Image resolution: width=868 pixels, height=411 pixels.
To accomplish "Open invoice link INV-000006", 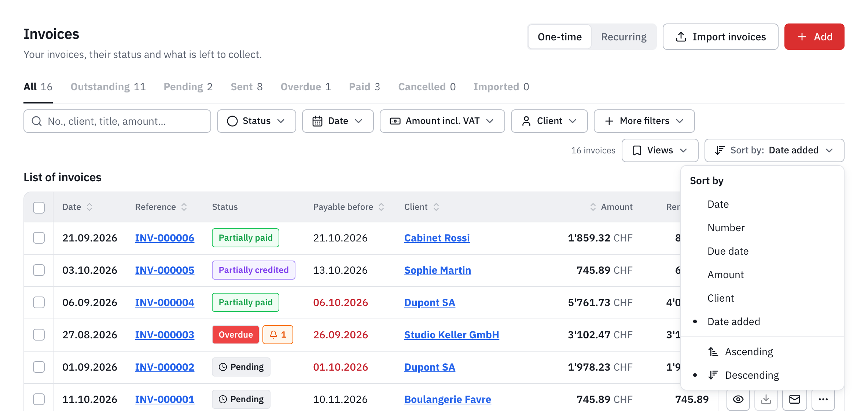I will click(x=165, y=238).
